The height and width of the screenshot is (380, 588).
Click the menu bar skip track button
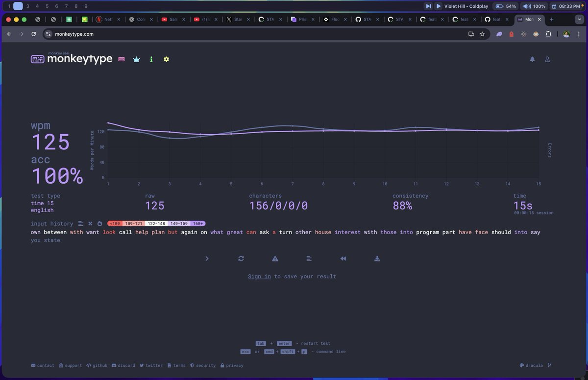click(x=428, y=6)
